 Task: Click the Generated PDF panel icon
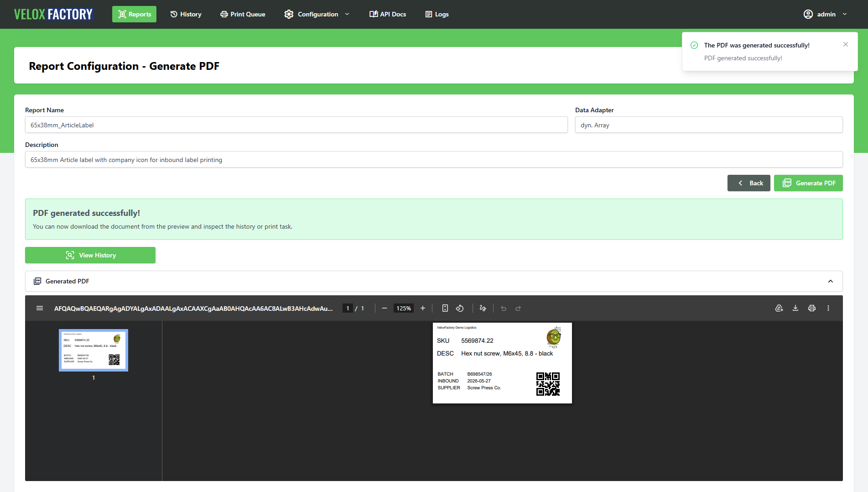[37, 281]
